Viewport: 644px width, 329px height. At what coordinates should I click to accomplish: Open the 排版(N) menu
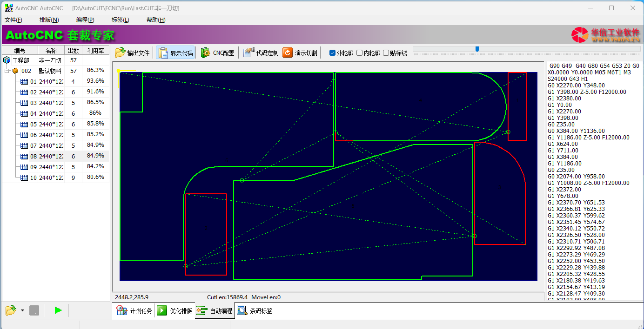(49, 20)
